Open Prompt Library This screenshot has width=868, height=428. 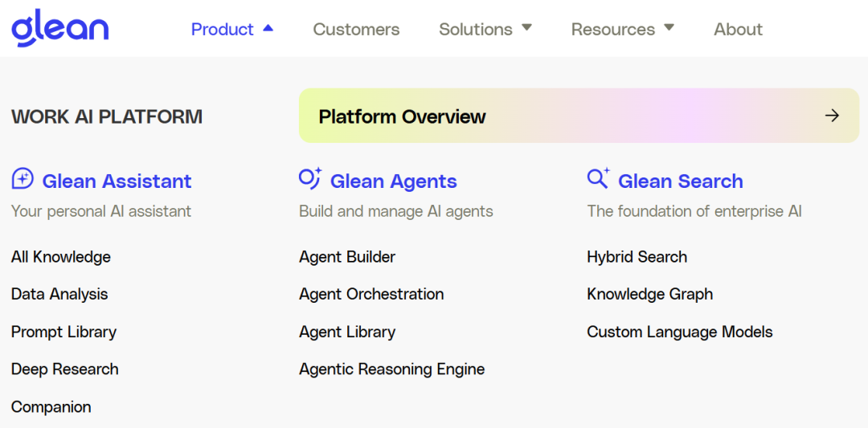point(63,332)
